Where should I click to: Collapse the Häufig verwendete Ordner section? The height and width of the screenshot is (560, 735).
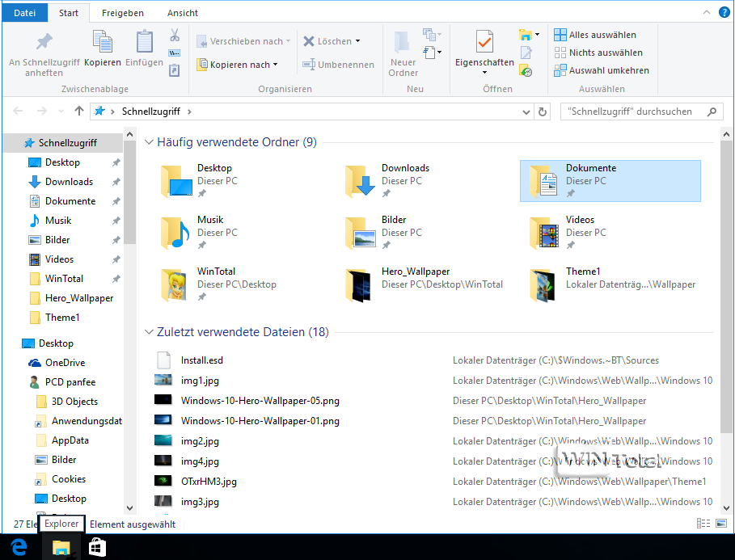(149, 142)
